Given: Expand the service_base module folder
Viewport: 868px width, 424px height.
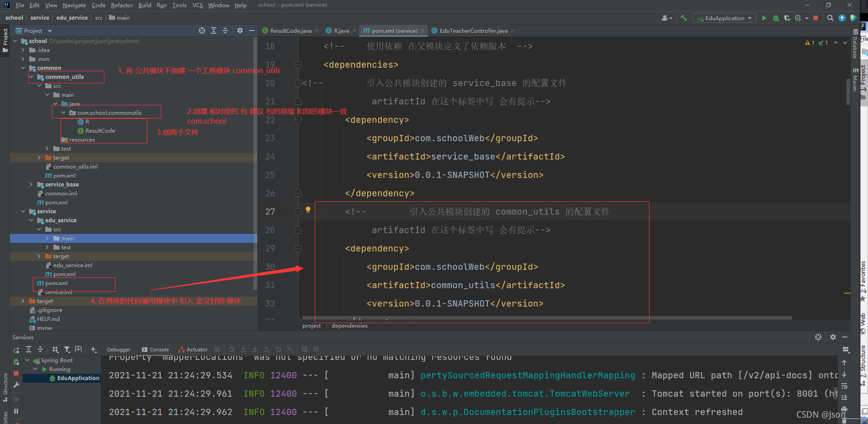Looking at the screenshot, I should pos(30,184).
